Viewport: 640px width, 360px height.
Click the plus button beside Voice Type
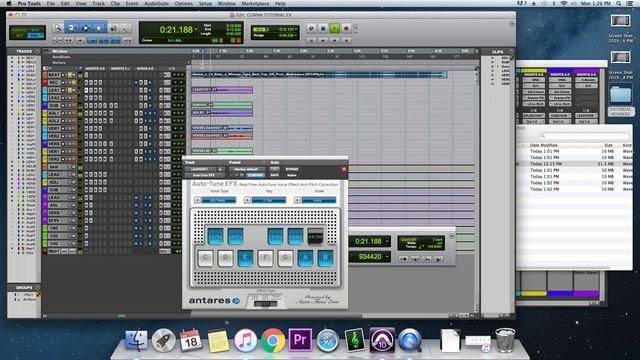(197, 200)
